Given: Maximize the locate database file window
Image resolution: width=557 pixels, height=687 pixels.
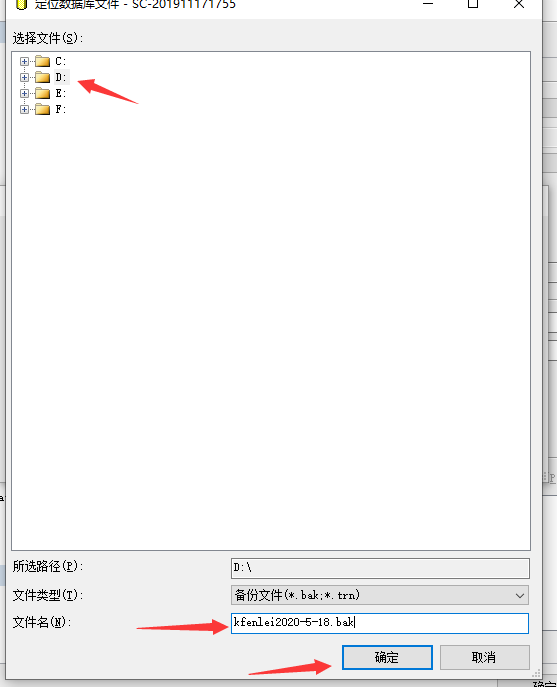Looking at the screenshot, I should click(473, 4).
